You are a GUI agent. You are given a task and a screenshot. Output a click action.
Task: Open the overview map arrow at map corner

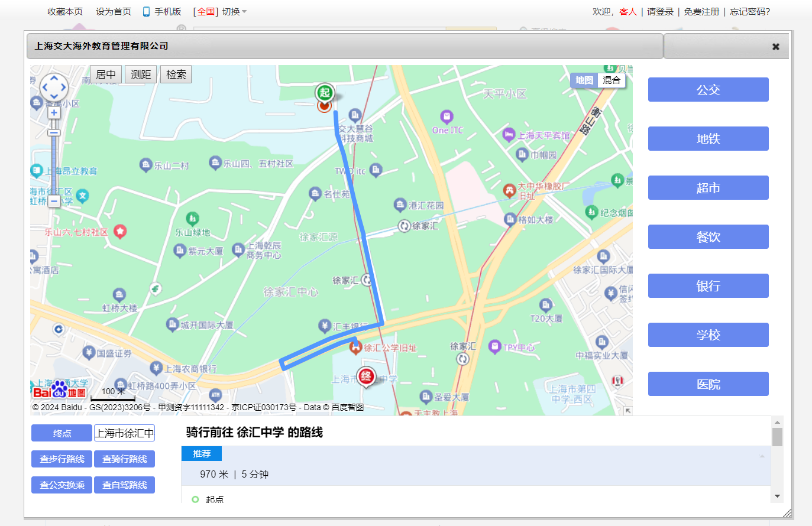click(x=627, y=410)
